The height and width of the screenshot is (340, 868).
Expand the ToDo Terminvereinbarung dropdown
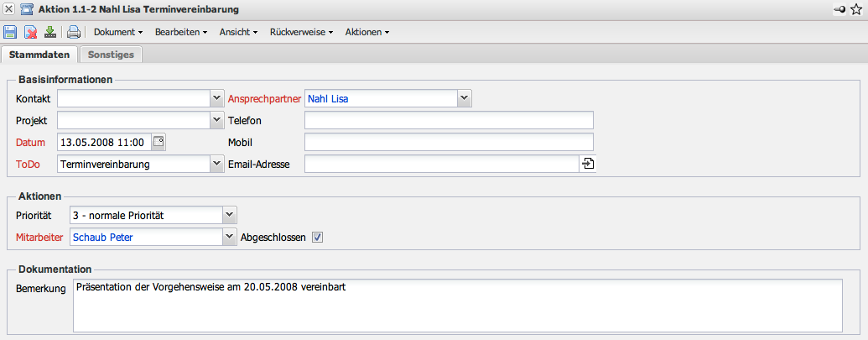click(x=215, y=164)
